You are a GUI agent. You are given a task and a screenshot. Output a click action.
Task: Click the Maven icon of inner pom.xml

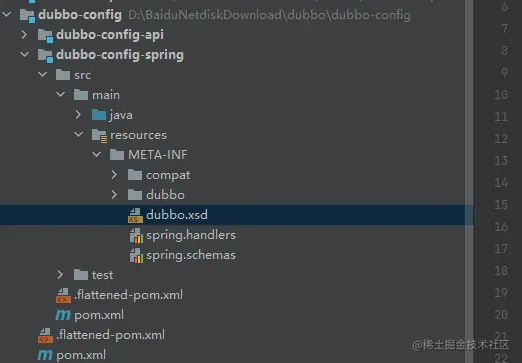coord(63,315)
